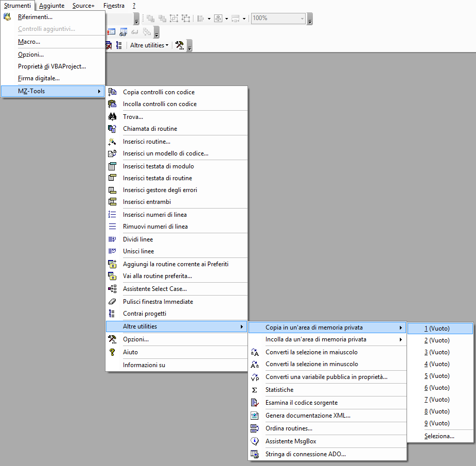Screen dimensions: 476x466
Task: Click the Assistente MsgBox icon
Action: tap(255, 441)
